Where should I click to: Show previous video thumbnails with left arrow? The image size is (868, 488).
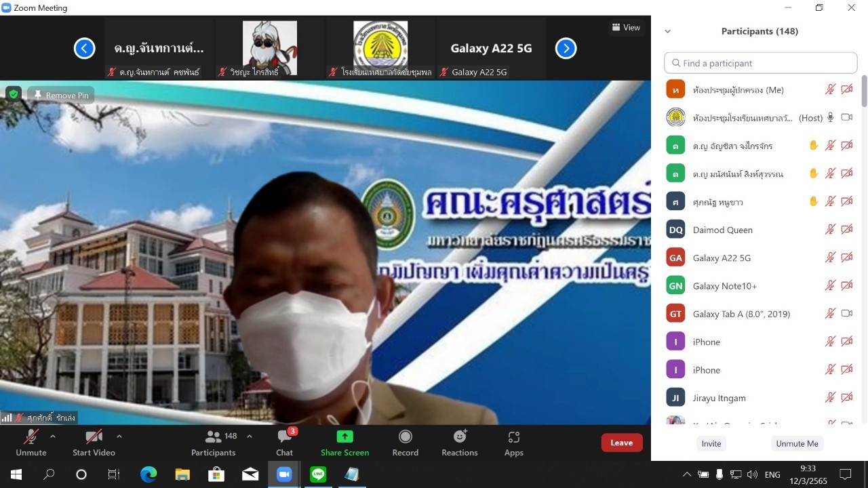point(84,48)
